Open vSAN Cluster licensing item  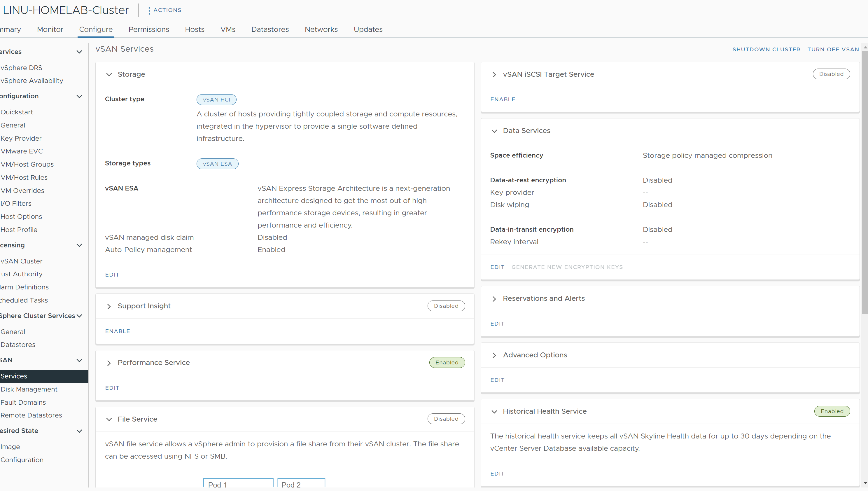(x=21, y=261)
